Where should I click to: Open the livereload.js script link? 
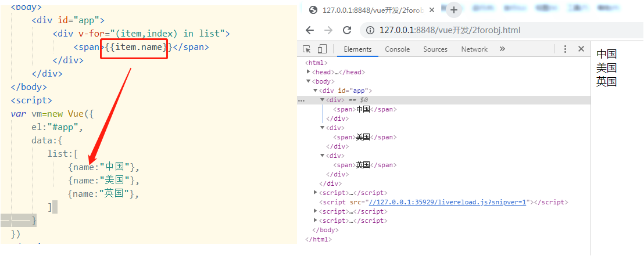[x=448, y=202]
